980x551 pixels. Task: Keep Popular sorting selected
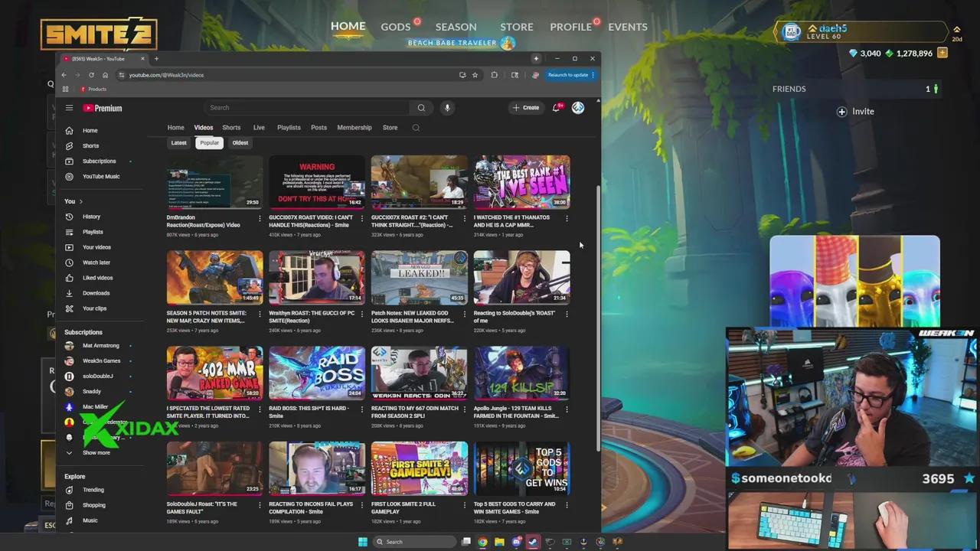coord(209,142)
